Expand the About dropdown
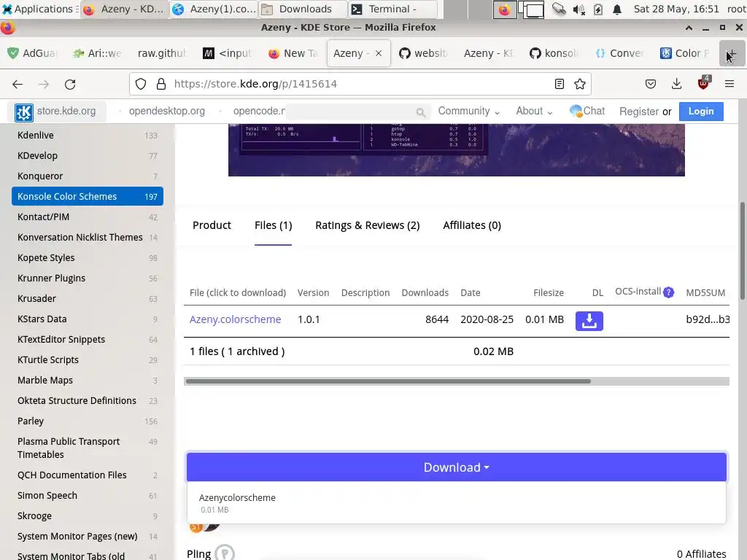Image resolution: width=747 pixels, height=560 pixels. (534, 111)
